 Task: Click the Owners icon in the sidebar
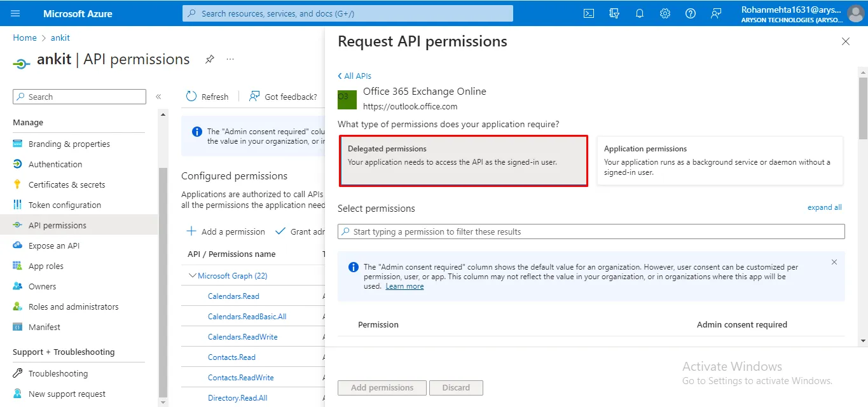(x=18, y=286)
